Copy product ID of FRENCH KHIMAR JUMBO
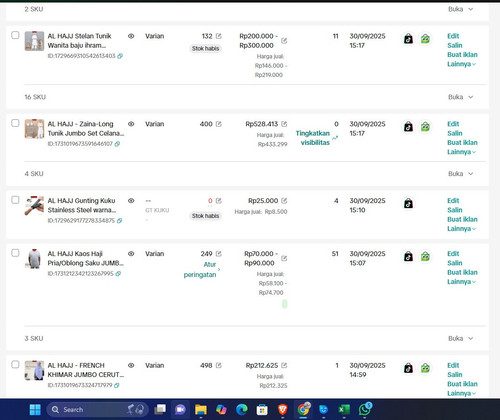This screenshot has height=420, width=500. 117,385
